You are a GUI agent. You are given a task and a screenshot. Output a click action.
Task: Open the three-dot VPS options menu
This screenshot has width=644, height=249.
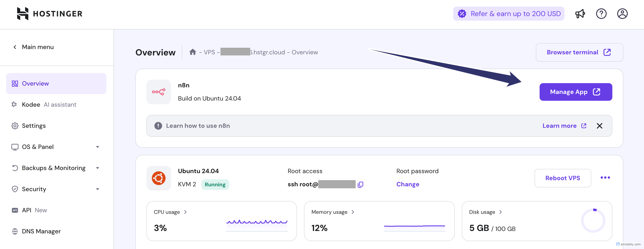coord(605,178)
